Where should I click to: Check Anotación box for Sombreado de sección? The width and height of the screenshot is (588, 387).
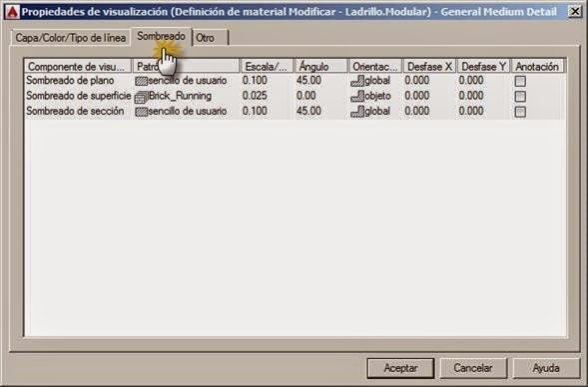click(520, 112)
